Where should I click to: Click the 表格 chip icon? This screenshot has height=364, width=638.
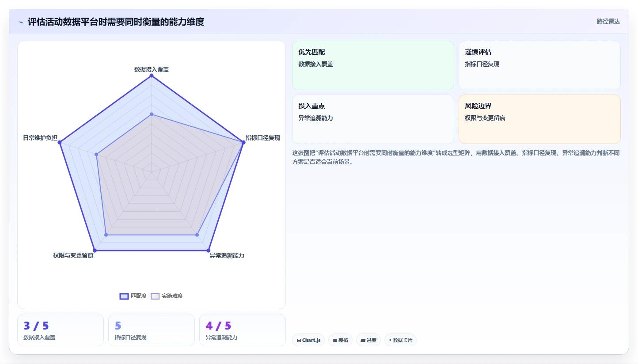(335, 340)
